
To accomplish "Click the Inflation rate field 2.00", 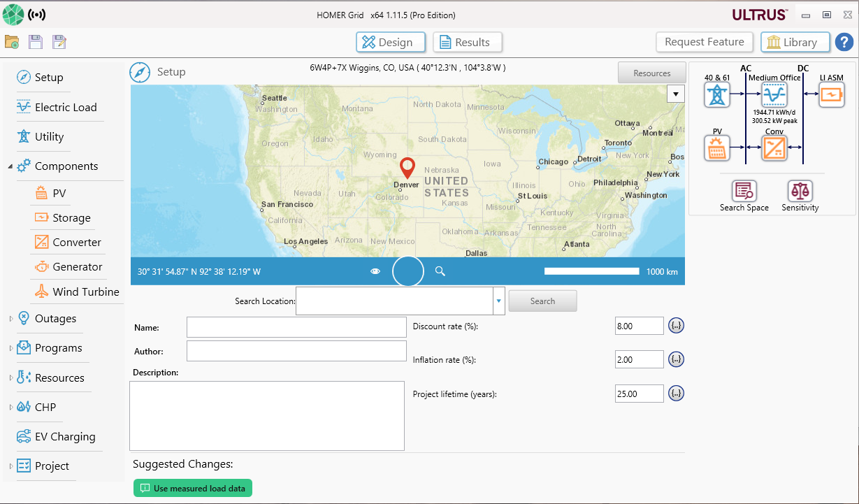I will tap(640, 359).
